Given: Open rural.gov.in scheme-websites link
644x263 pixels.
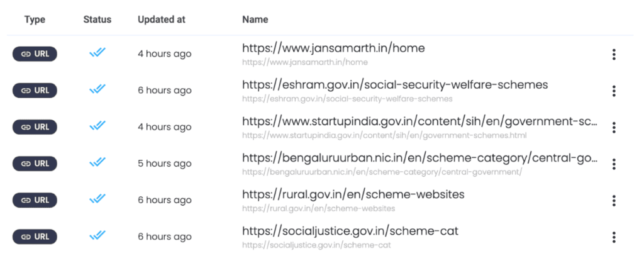Looking at the screenshot, I should click(x=353, y=194).
